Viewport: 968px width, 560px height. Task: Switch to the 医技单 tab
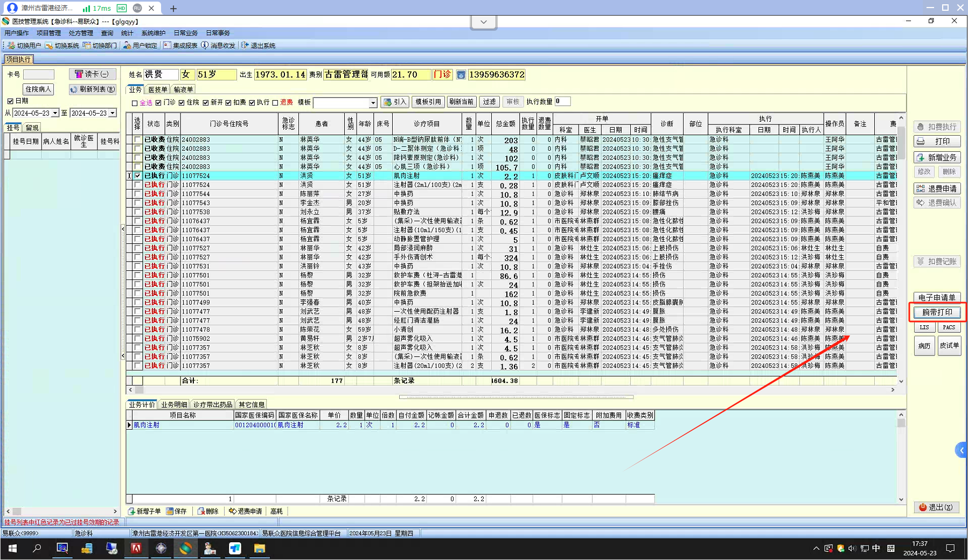[158, 90]
